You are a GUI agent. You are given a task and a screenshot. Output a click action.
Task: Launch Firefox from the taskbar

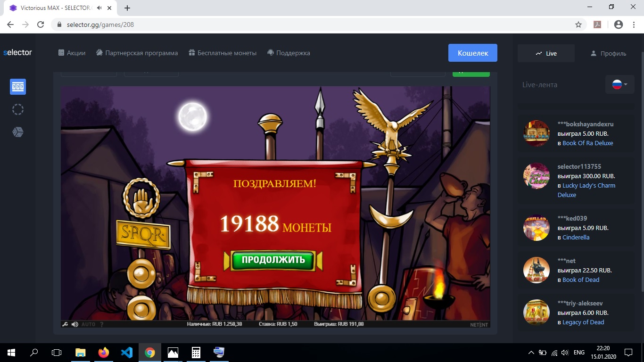coord(104,353)
